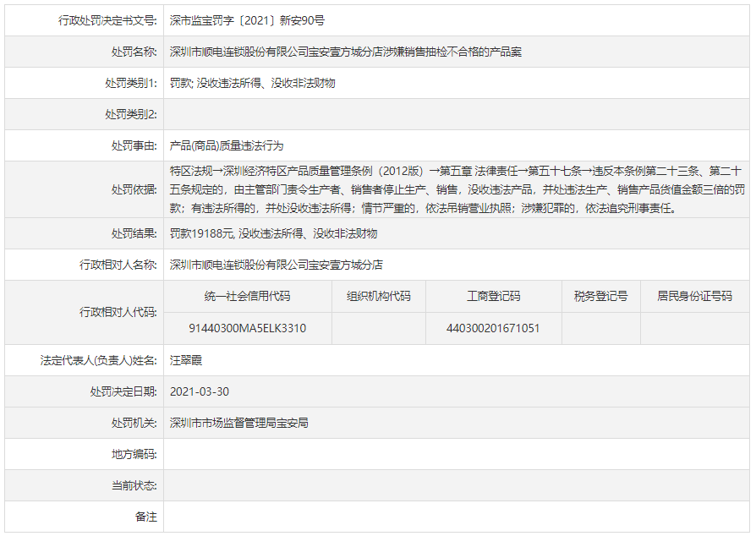Select the label 处罚类别2:

coord(131,115)
